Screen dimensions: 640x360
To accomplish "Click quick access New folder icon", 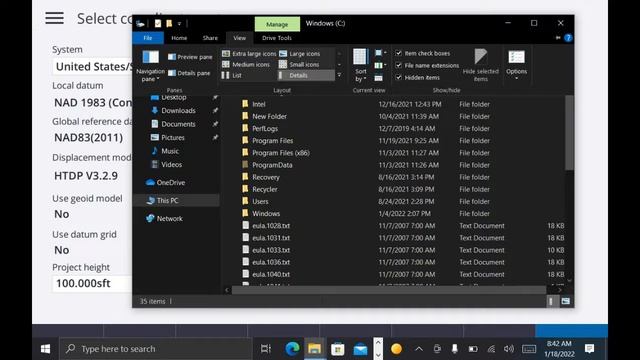I will tap(169, 24).
